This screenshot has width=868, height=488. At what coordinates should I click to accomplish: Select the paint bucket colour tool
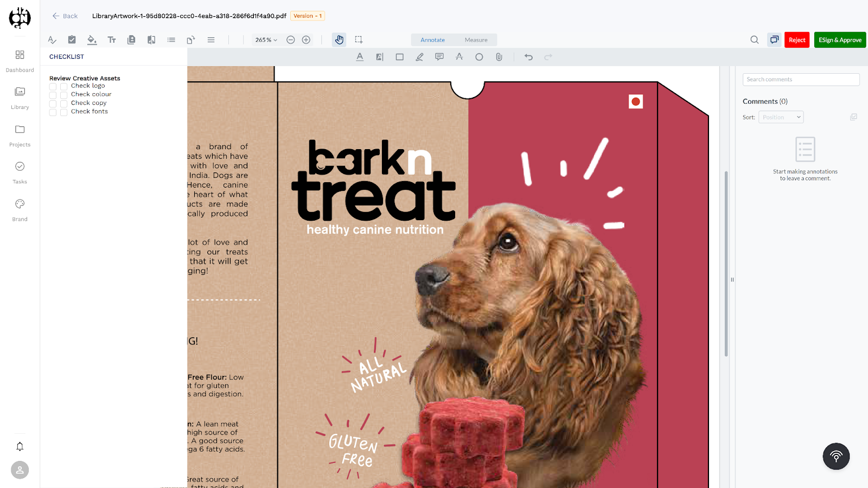click(x=92, y=40)
